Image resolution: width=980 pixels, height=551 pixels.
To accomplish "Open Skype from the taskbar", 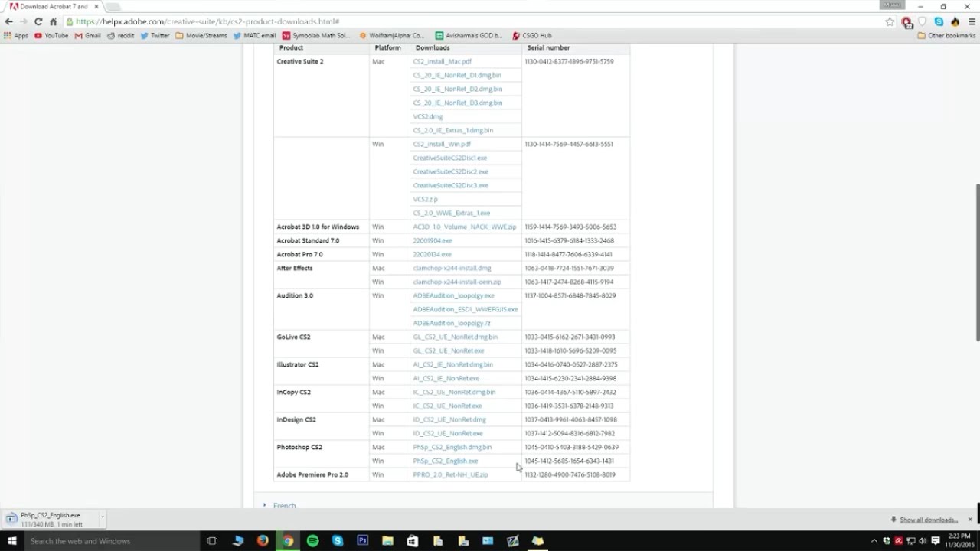I will [x=338, y=541].
